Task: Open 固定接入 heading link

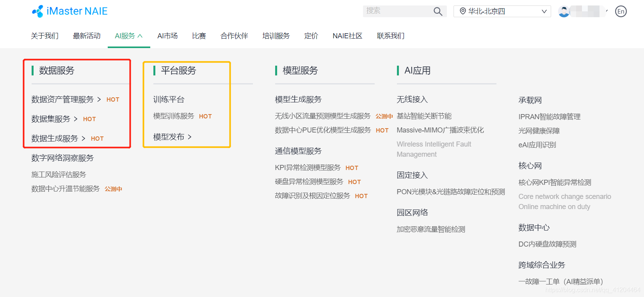Action: 412,175
